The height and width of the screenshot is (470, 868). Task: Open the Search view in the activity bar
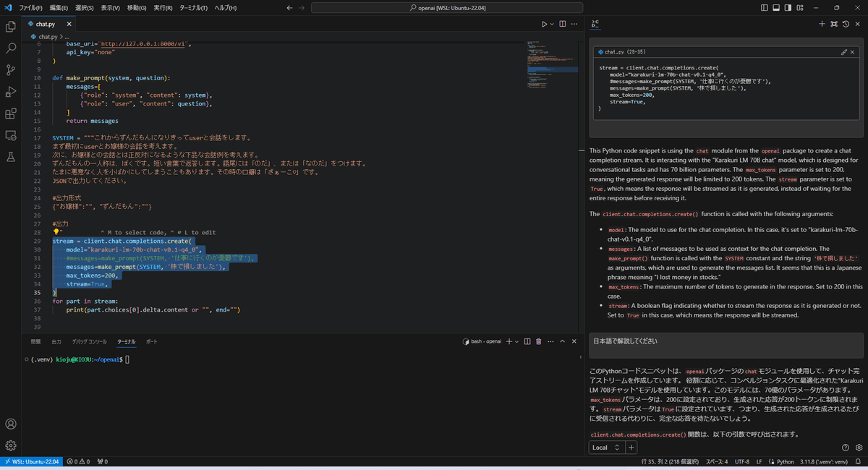tap(11, 48)
